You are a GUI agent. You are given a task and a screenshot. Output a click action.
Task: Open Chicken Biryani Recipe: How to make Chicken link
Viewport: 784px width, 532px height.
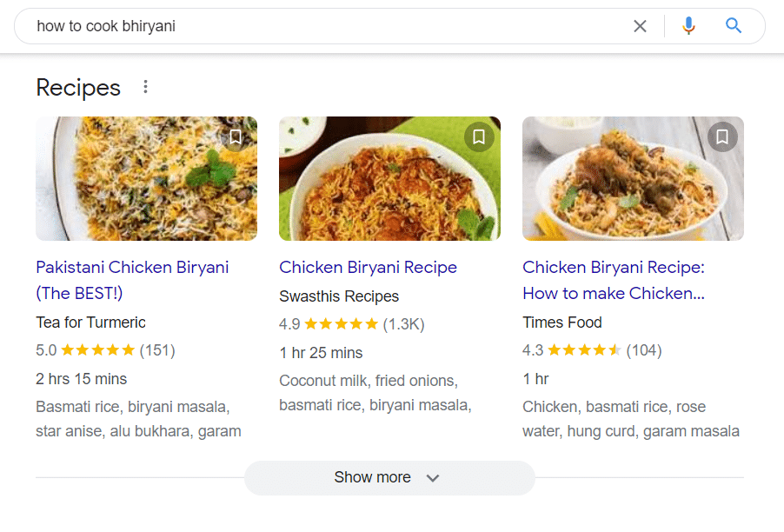coord(614,280)
